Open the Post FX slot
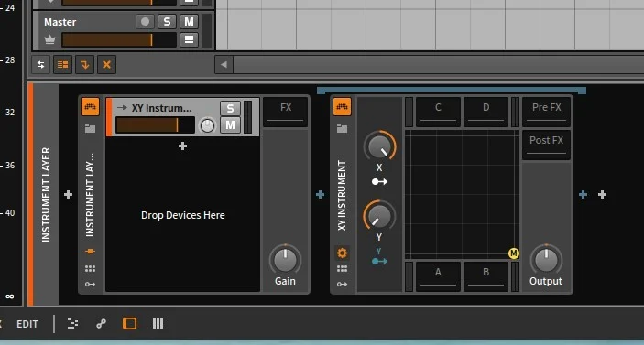Screen dimensions: 644x345 pyautogui.click(x=546, y=145)
